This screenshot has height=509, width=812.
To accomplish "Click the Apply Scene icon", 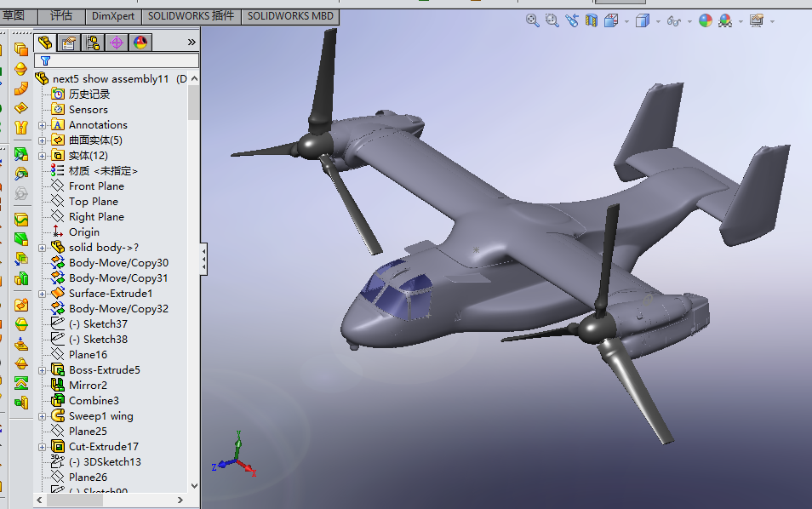I will pyautogui.click(x=725, y=20).
